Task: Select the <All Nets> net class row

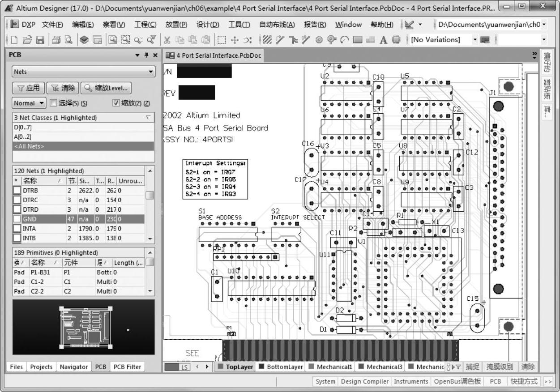Action: coord(83,146)
